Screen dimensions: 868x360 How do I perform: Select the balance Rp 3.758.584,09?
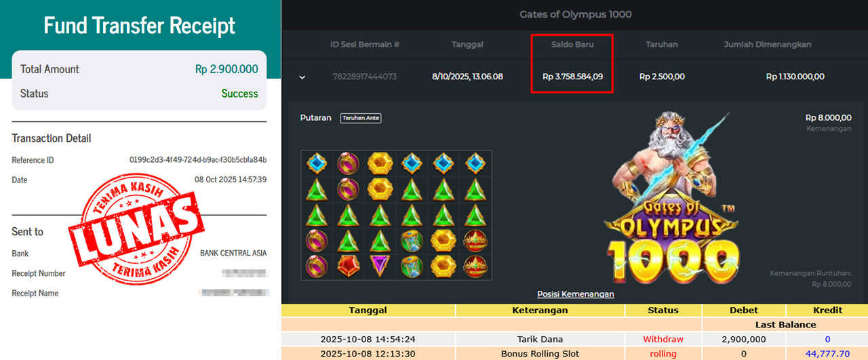pos(572,77)
